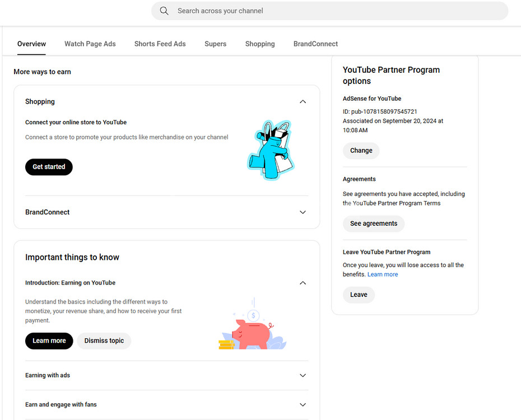Click the Agreements subheading
Image resolution: width=521 pixels, height=420 pixels.
359,179
